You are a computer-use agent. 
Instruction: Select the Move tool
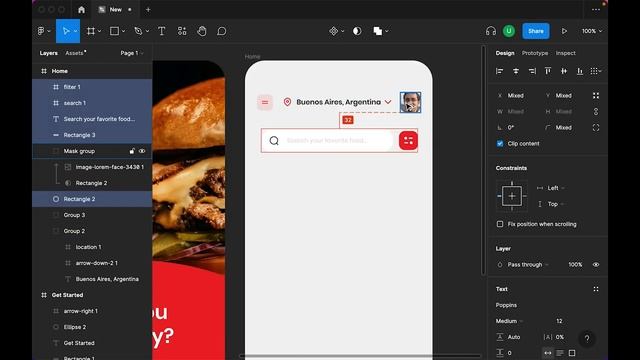[x=65, y=31]
